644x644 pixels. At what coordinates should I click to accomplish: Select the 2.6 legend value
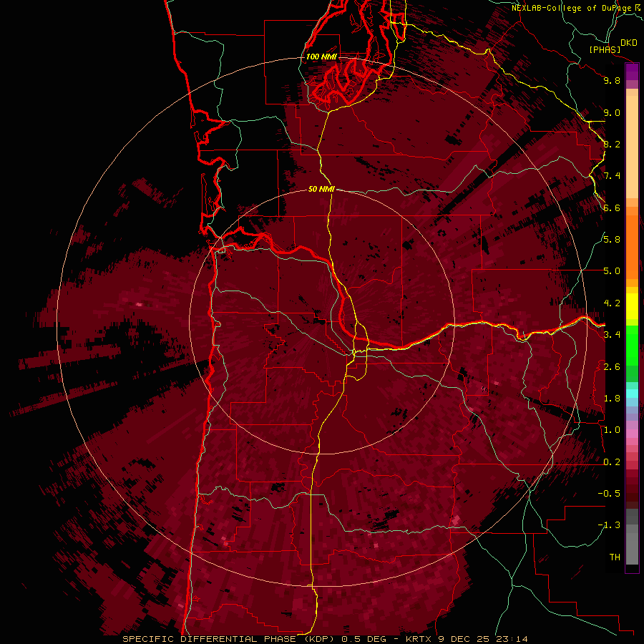tap(612, 367)
